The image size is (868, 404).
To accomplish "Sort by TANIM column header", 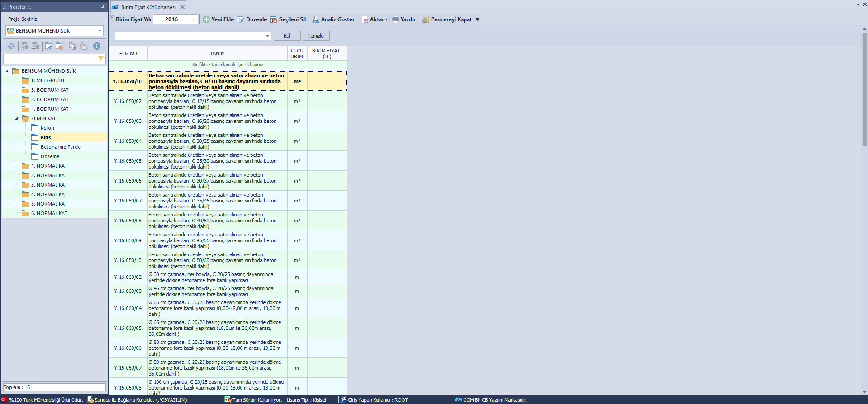I will point(217,53).
